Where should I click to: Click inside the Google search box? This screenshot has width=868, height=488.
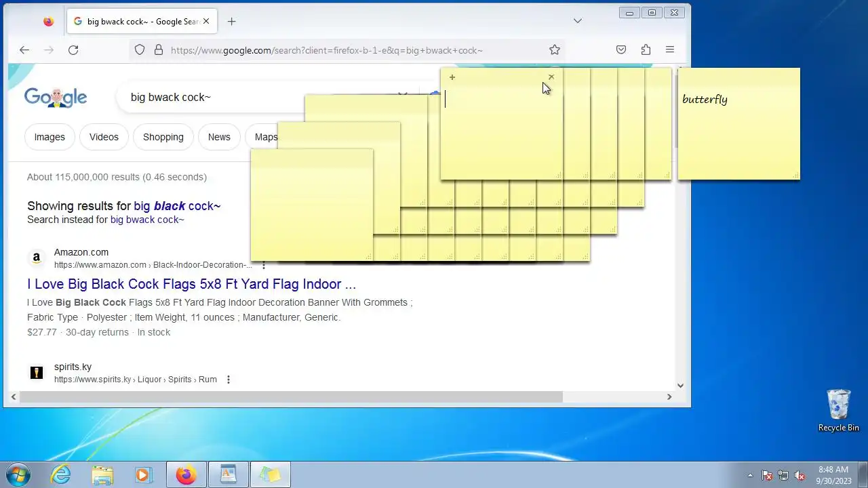coord(210,98)
